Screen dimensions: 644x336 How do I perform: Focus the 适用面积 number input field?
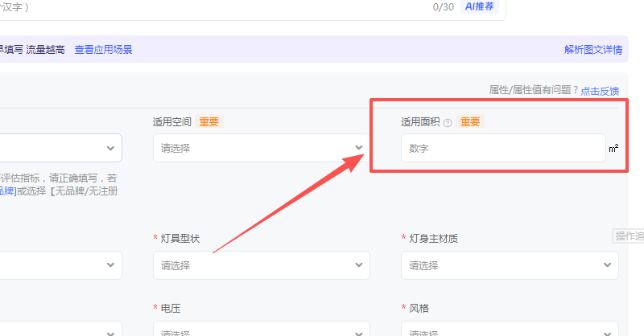click(x=502, y=149)
